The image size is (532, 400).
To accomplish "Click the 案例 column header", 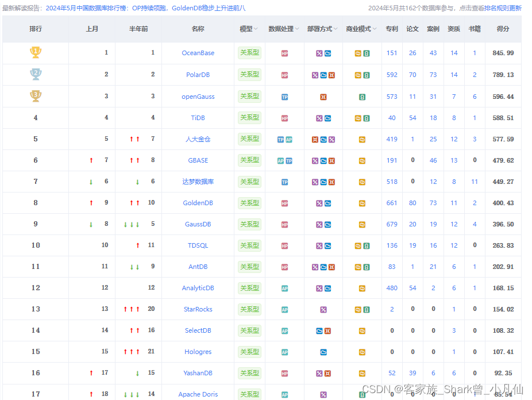I will point(433,29).
